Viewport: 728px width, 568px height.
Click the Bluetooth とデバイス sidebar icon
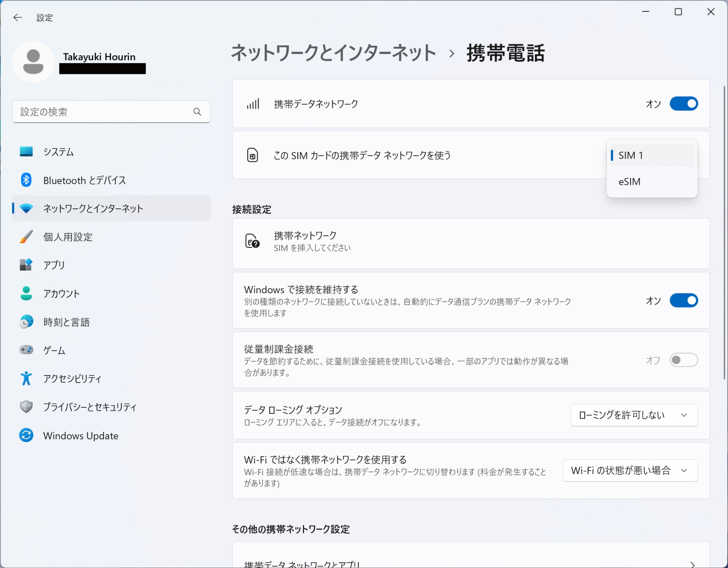click(x=26, y=180)
